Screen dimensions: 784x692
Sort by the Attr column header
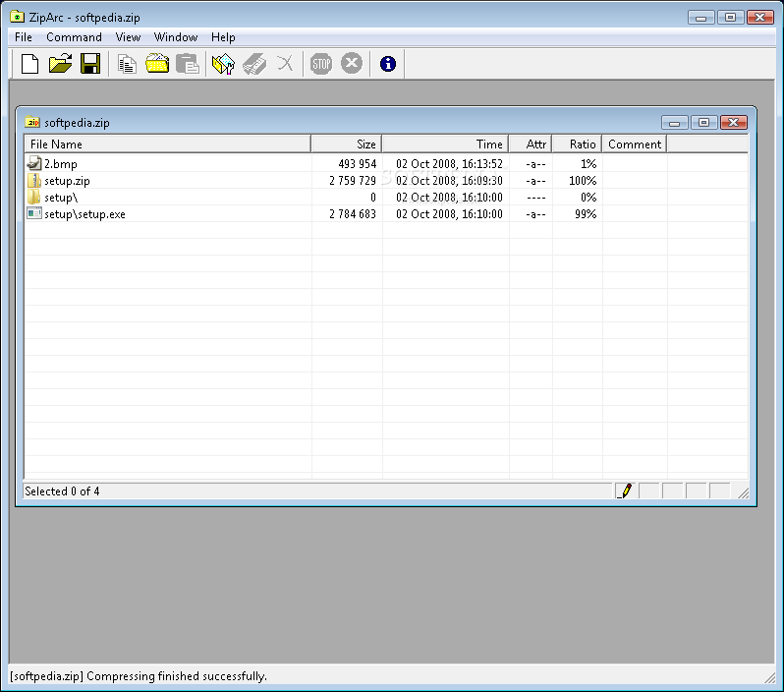coord(531,144)
